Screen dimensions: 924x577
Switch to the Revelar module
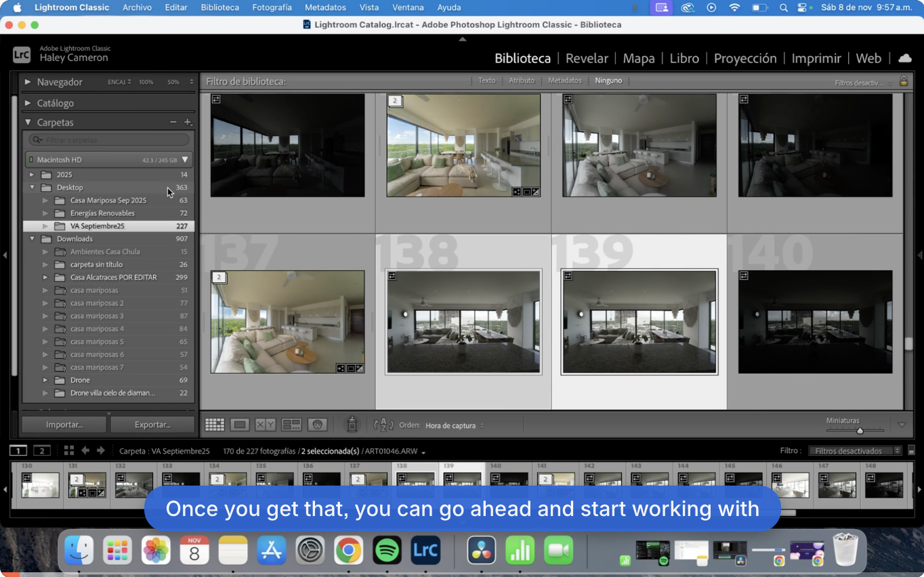coord(587,58)
